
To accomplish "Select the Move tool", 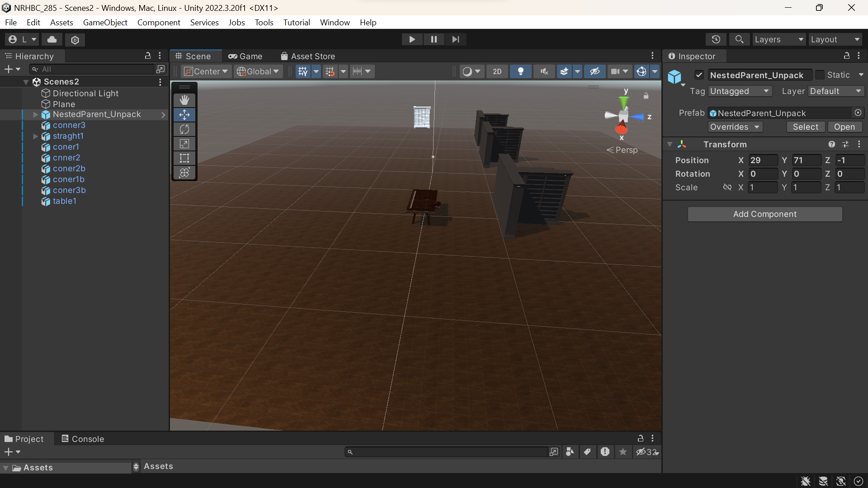I will [x=184, y=115].
